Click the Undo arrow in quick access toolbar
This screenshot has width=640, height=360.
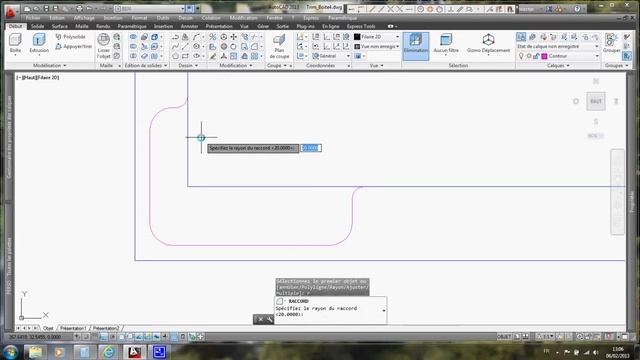click(x=89, y=9)
